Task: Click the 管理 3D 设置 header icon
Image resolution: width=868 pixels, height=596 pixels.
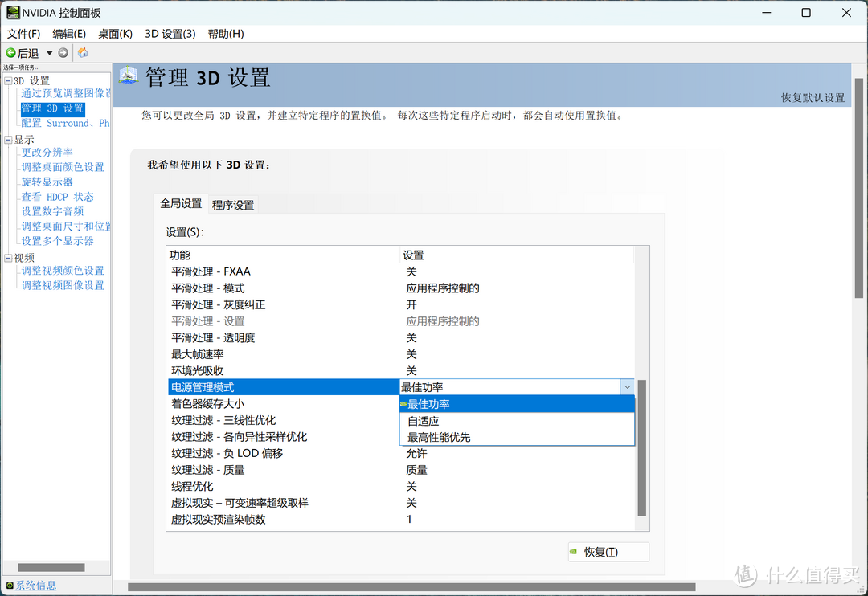Action: coord(129,76)
